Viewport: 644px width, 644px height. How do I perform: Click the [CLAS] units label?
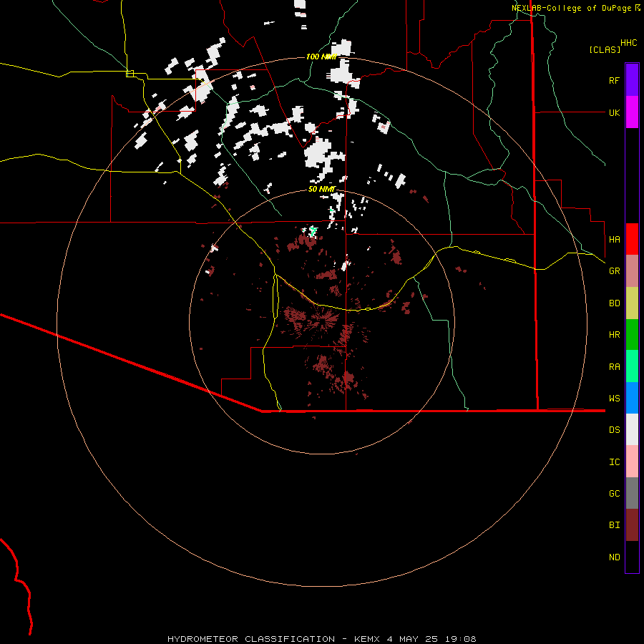tap(605, 49)
